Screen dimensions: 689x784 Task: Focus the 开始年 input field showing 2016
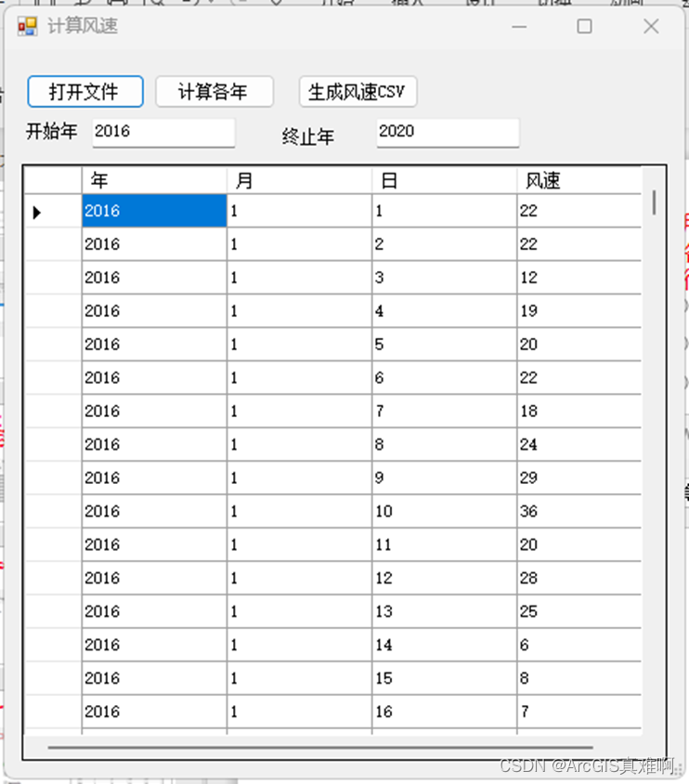coord(163,133)
